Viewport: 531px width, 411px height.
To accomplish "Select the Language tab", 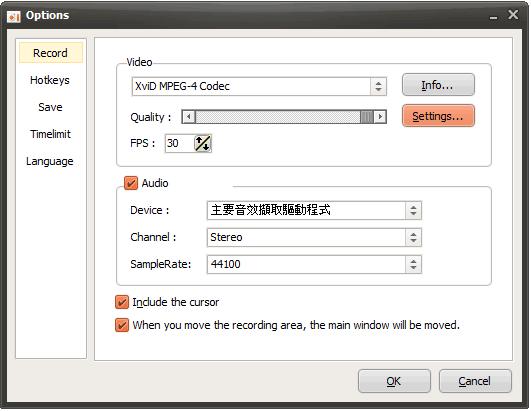I will pos(50,161).
